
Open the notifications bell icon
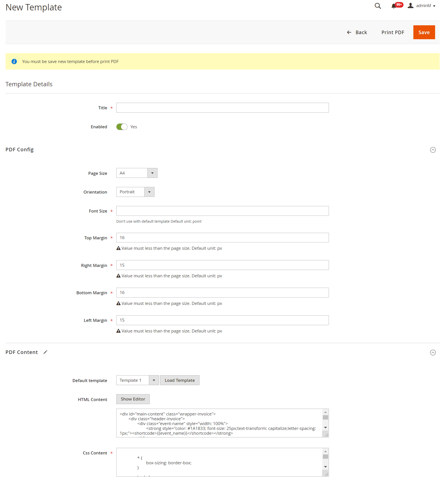[x=394, y=6]
